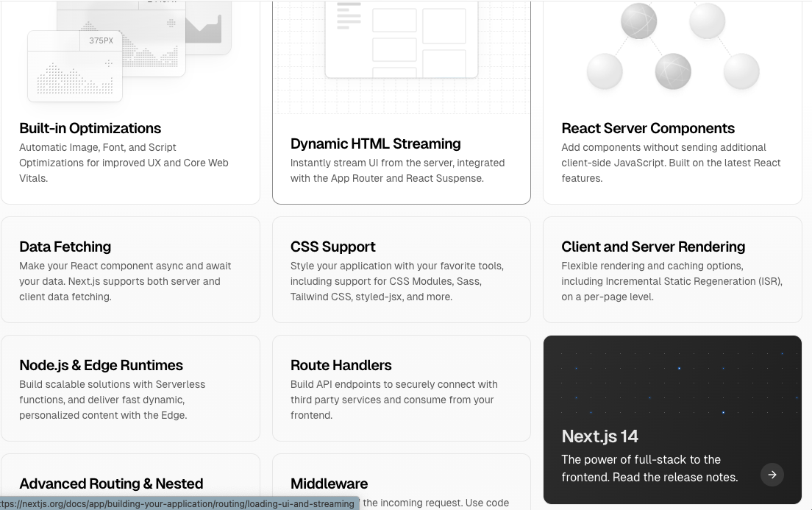
Task: Open the CSS Support card
Action: pyautogui.click(x=402, y=269)
